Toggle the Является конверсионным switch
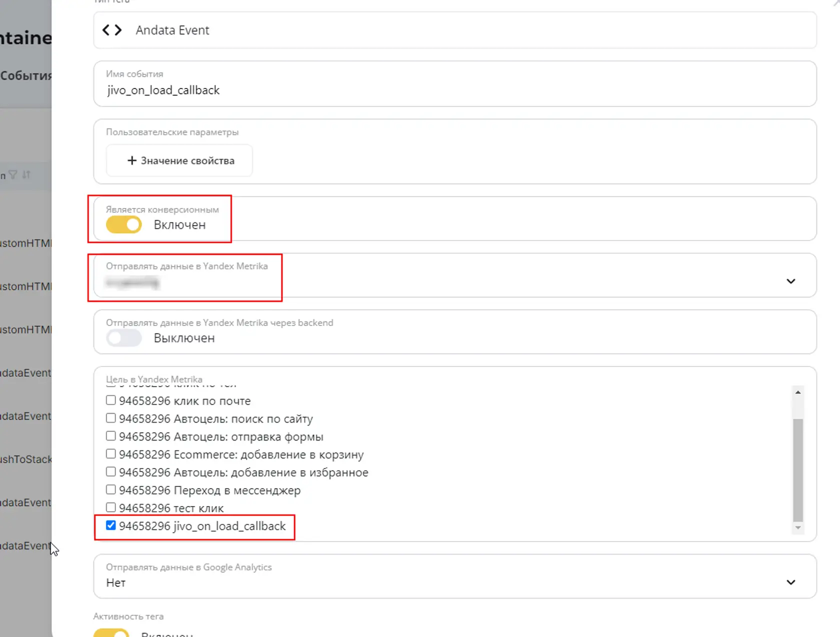840x637 pixels. tap(124, 224)
